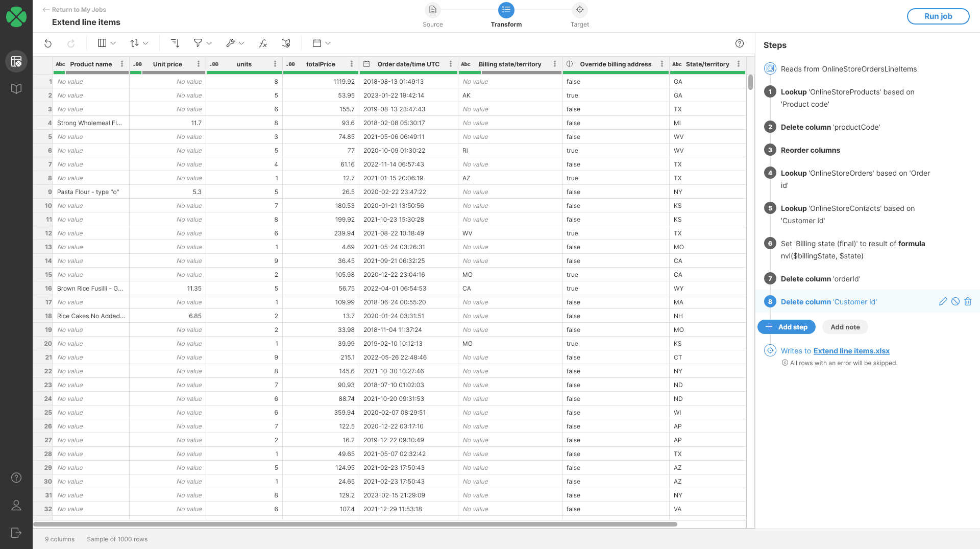980x549 pixels.
Task: Click the sort descending icon
Action: click(x=175, y=43)
